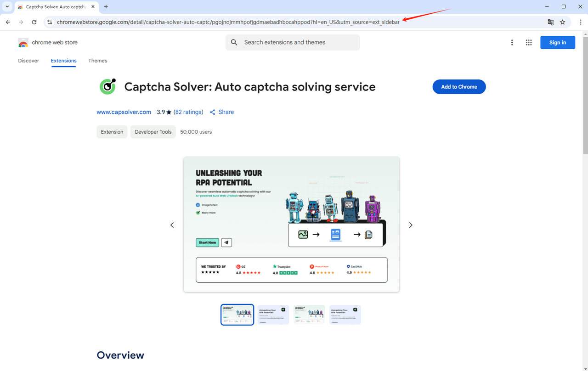Bookmark this page with the star icon
The height and width of the screenshot is (371, 588).
tap(563, 22)
